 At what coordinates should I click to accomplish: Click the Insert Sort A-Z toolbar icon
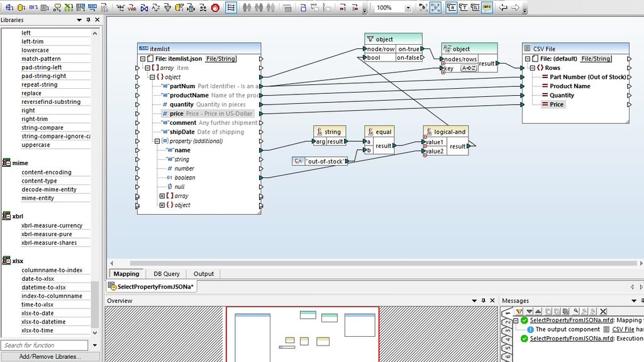(156, 8)
